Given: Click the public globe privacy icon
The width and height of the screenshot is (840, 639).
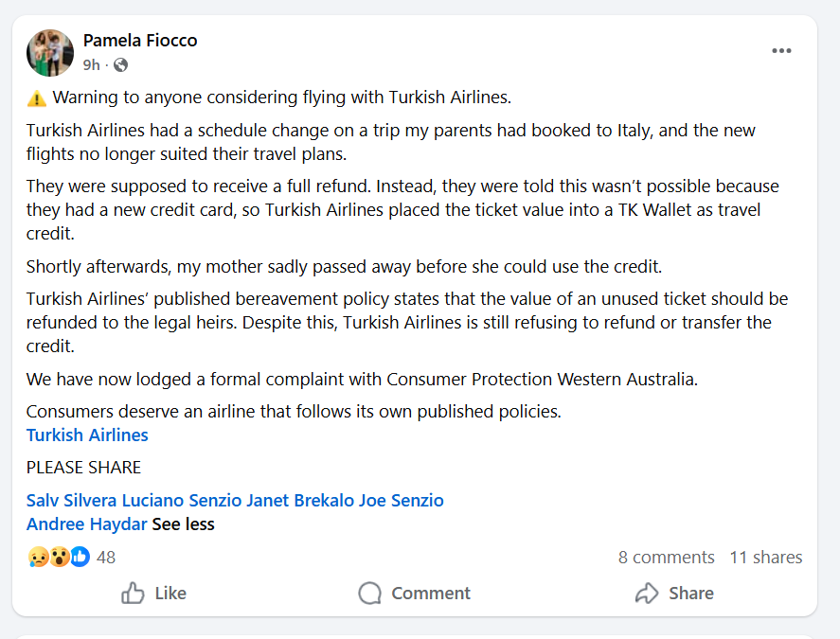Looking at the screenshot, I should pos(121,64).
